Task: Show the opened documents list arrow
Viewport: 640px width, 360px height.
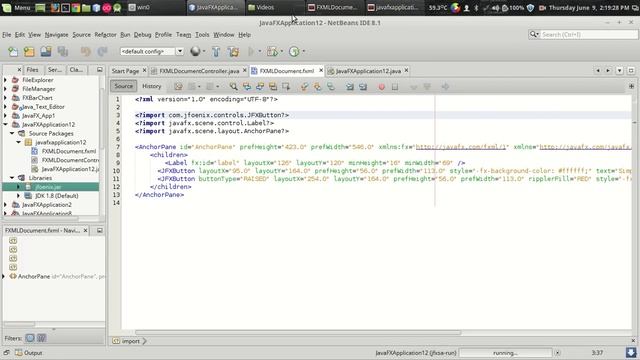Action: pyautogui.click(x=620, y=71)
